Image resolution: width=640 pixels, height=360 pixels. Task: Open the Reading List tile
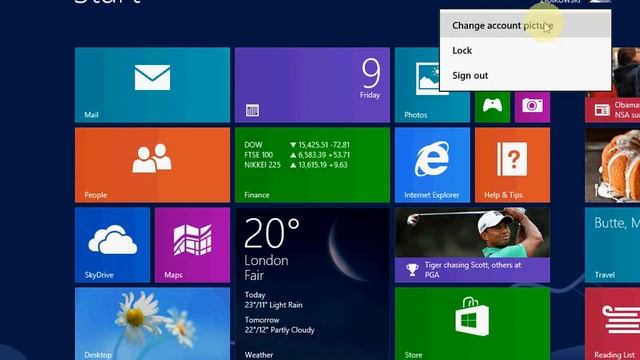tap(612, 324)
